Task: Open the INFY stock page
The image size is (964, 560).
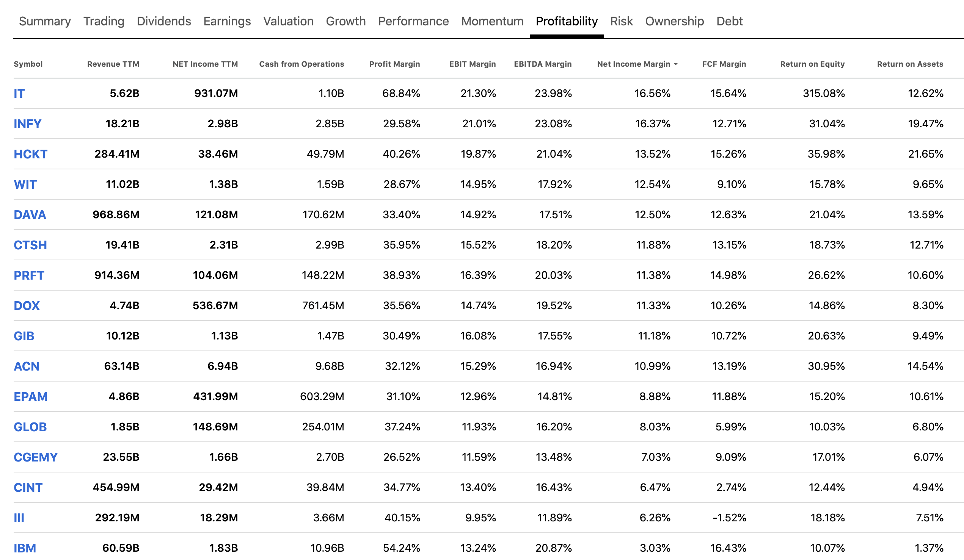Action: coord(28,124)
